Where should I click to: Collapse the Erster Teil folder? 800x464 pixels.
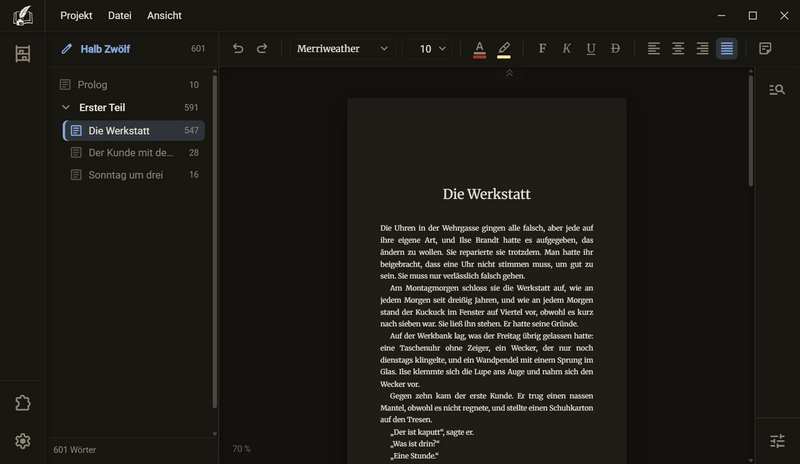click(x=66, y=108)
